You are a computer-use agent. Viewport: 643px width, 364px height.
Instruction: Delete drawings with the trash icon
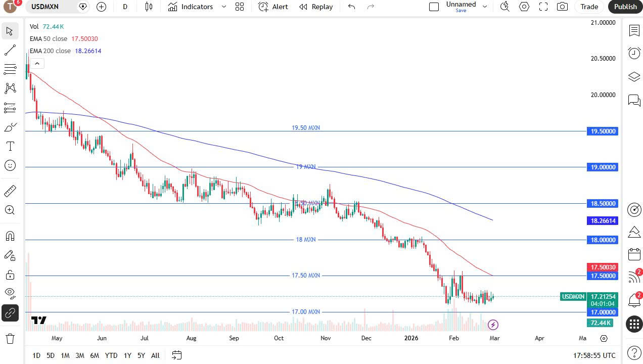click(10, 339)
